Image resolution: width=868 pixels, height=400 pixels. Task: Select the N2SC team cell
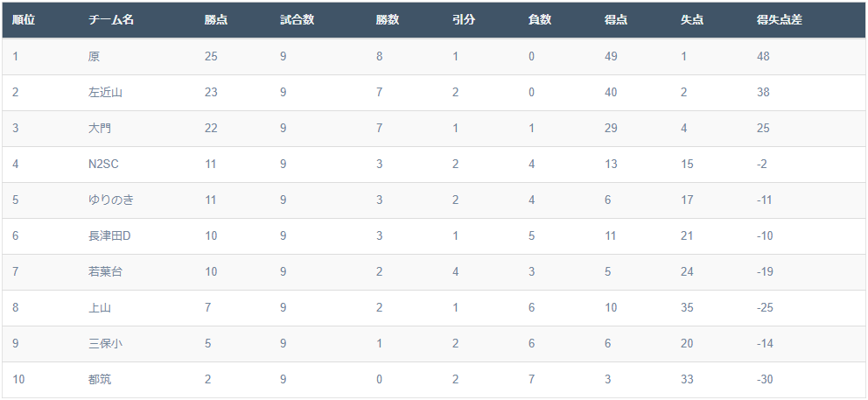pyautogui.click(x=103, y=164)
